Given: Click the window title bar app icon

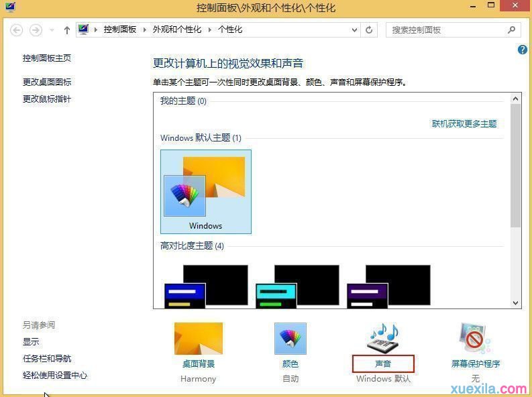Looking at the screenshot, I should click(x=10, y=7).
